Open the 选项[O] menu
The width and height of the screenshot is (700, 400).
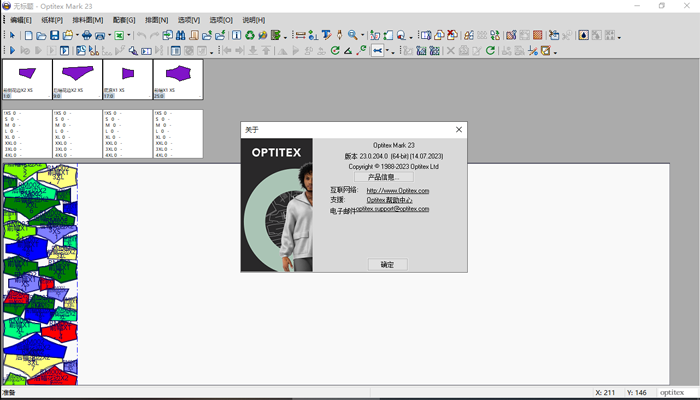(221, 20)
